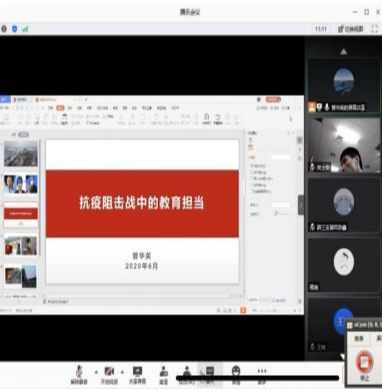Viewport: 382px width, 390px height.
Task: Expand the video options arrow beside the camera
Action: coord(122,372)
